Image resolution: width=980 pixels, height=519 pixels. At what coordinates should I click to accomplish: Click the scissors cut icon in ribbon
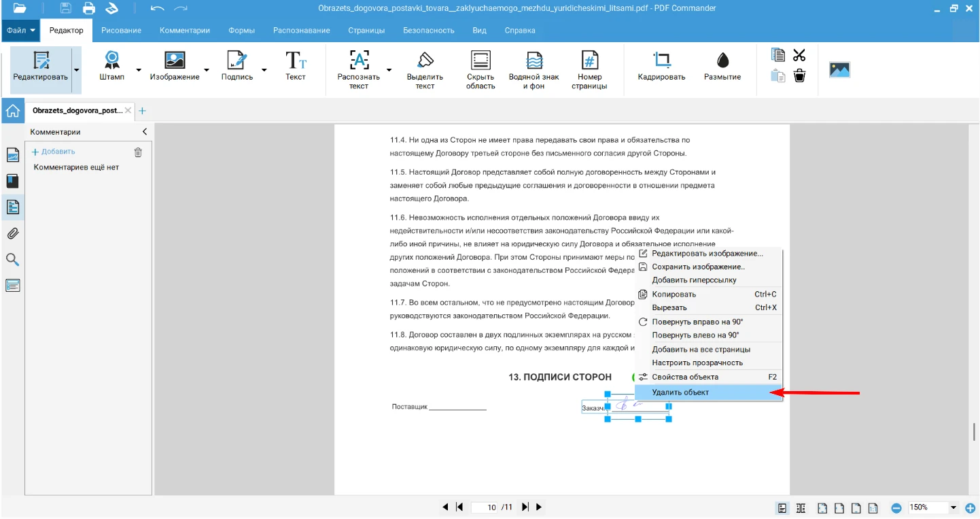(x=799, y=55)
